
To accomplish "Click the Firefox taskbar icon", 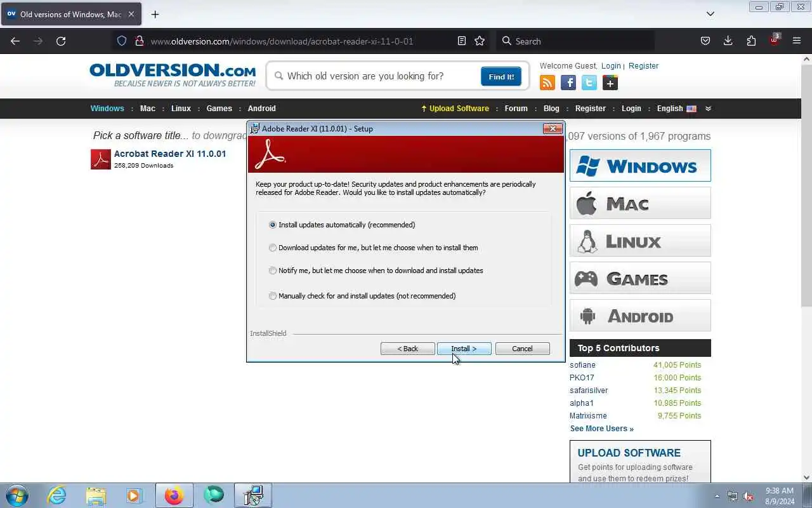I will 174,495.
